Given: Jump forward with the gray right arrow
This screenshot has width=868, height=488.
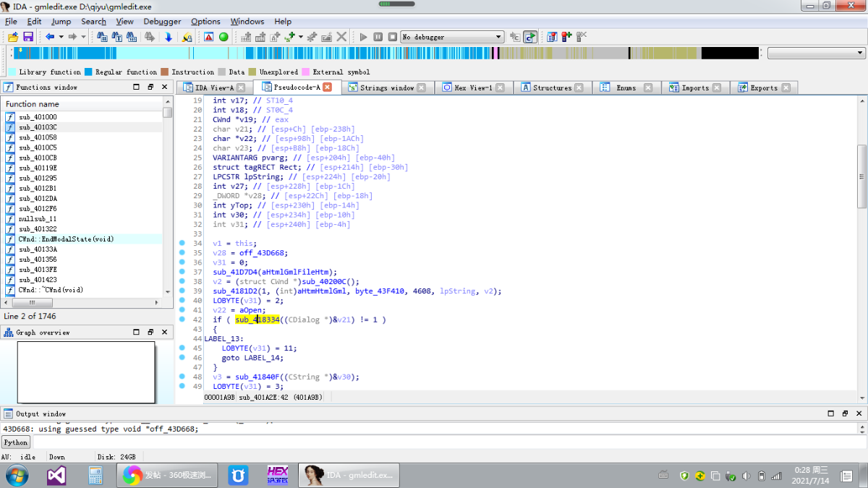Looking at the screenshot, I should pos(72,37).
